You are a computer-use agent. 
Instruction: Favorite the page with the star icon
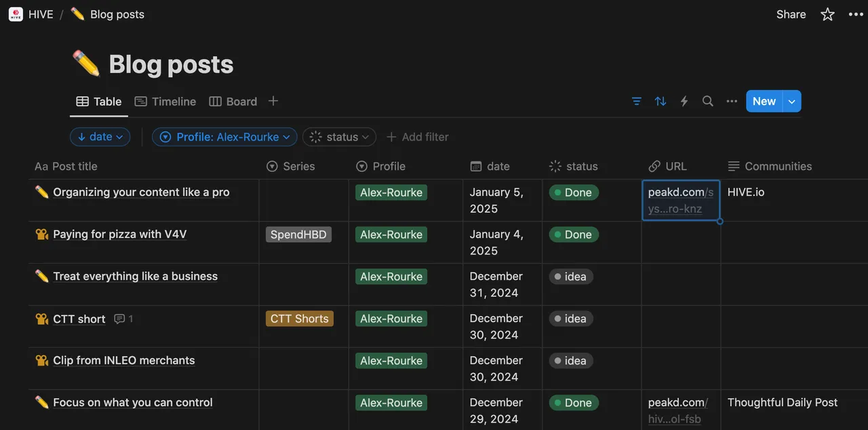pos(827,14)
